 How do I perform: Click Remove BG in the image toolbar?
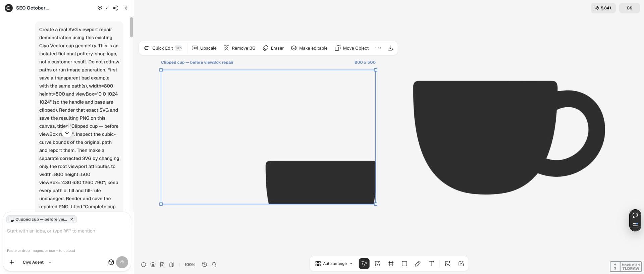[x=239, y=48]
